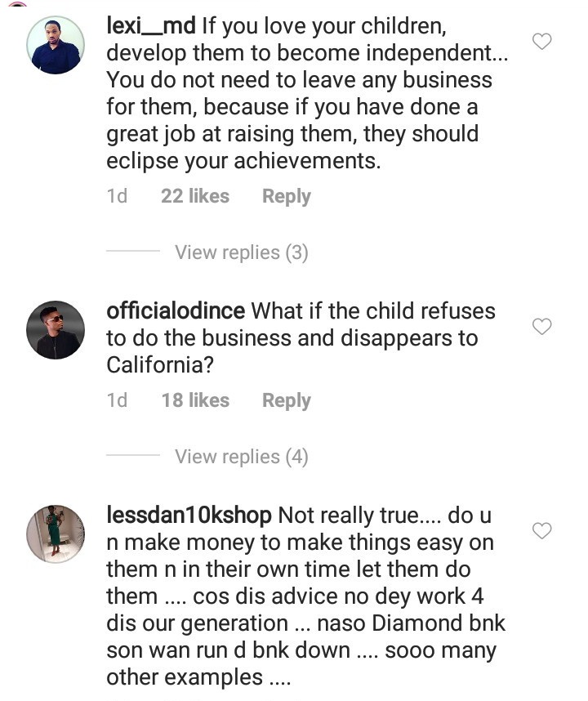This screenshot has height=701, width=588.
Task: View who gave 18 likes
Action: 195,400
